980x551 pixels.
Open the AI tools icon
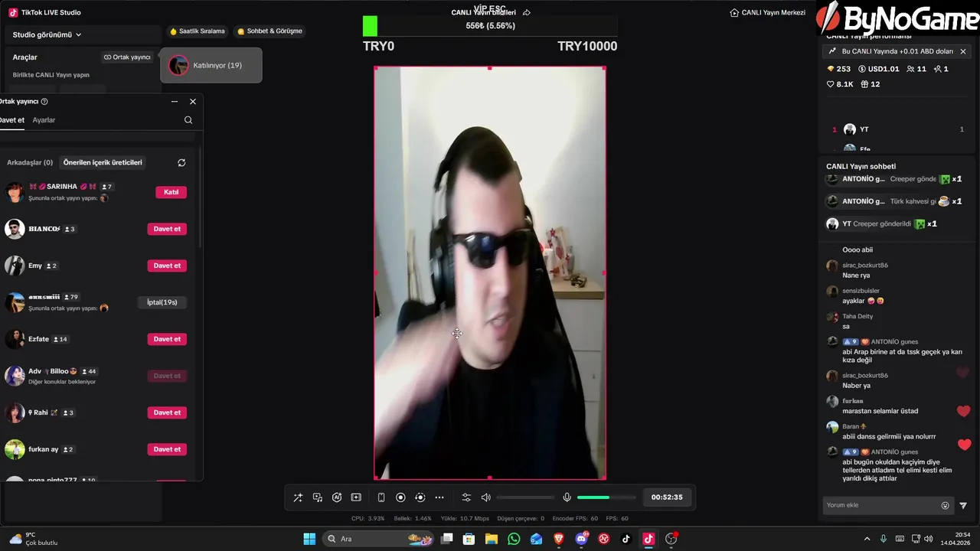(337, 497)
